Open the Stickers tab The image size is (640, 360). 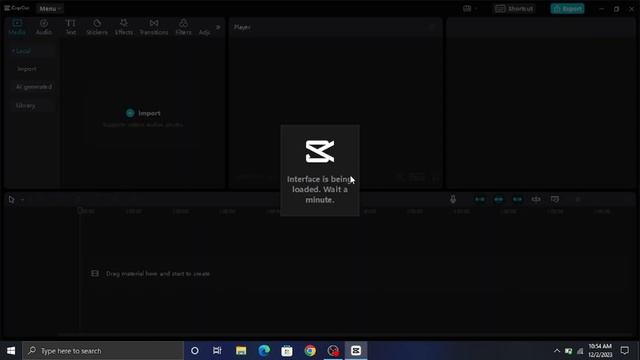(97, 27)
